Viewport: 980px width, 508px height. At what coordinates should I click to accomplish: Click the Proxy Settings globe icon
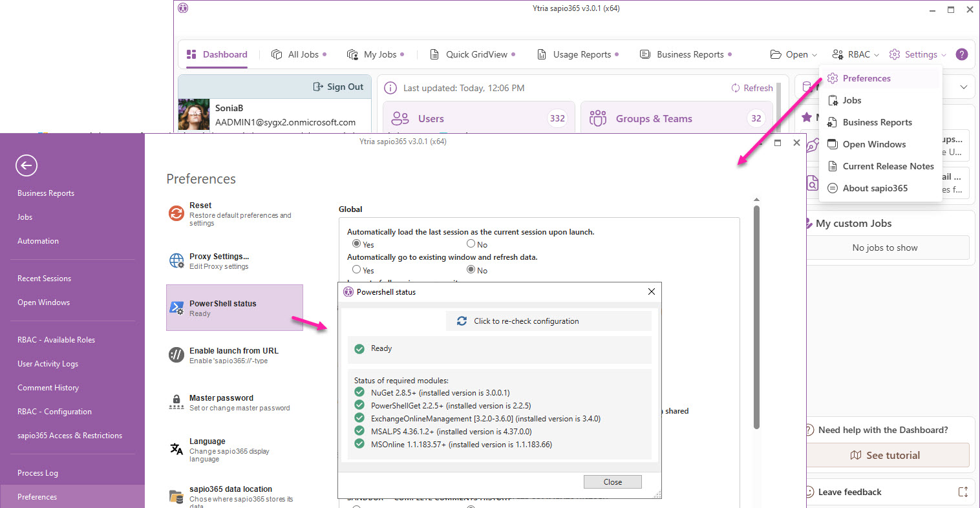[176, 260]
